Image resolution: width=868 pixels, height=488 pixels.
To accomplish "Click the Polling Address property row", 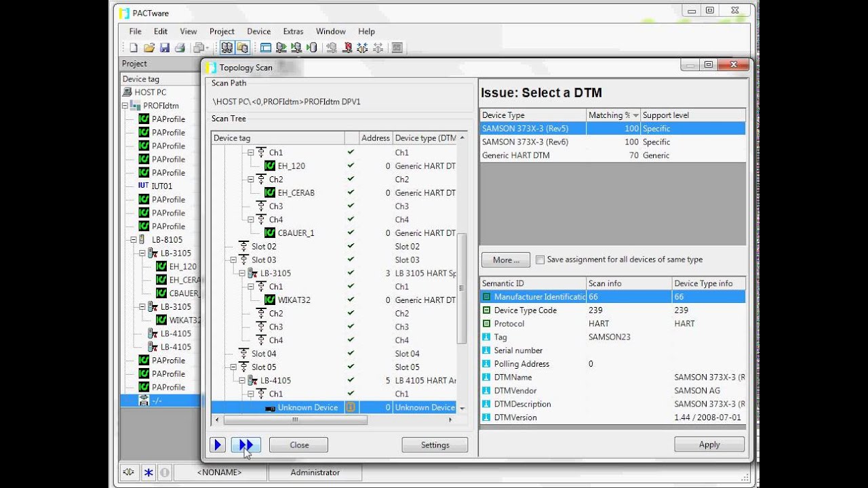I will [x=613, y=364].
